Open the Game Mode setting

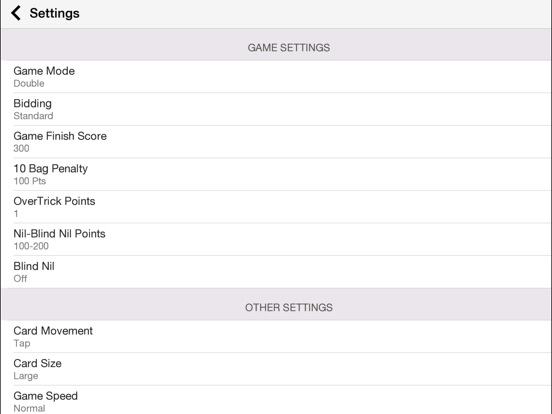pyautogui.click(x=276, y=77)
